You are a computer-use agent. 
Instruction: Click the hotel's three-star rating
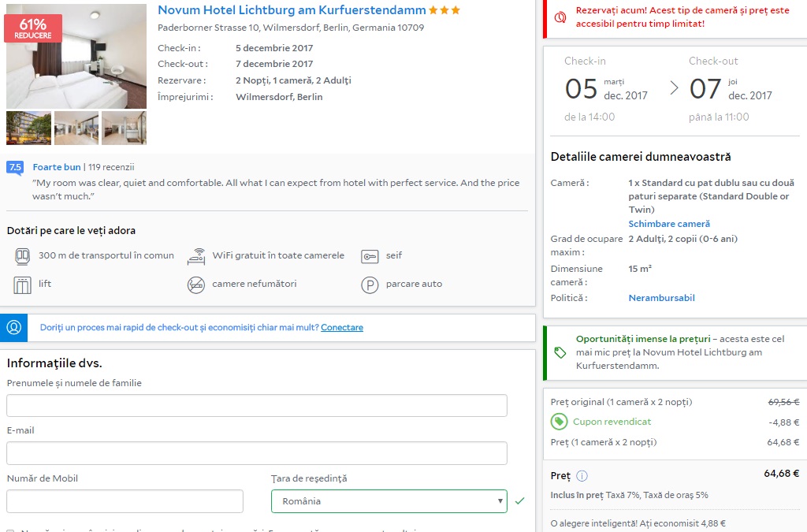[444, 10]
